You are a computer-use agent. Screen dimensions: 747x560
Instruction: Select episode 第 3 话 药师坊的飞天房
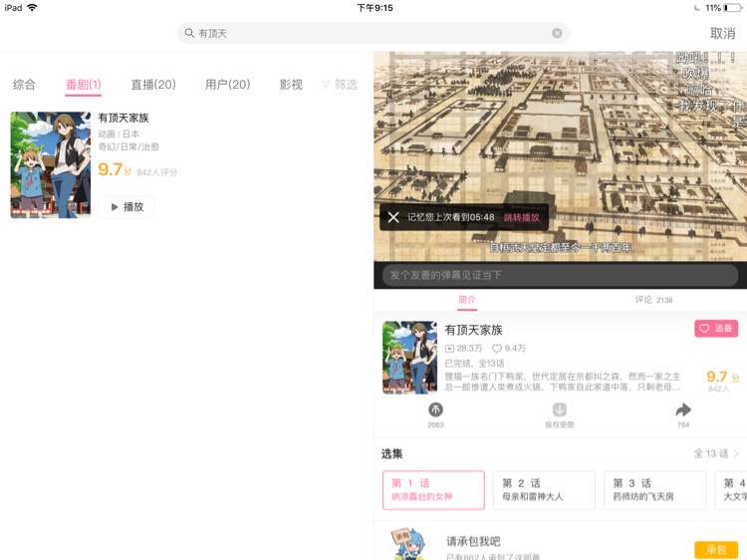point(654,490)
